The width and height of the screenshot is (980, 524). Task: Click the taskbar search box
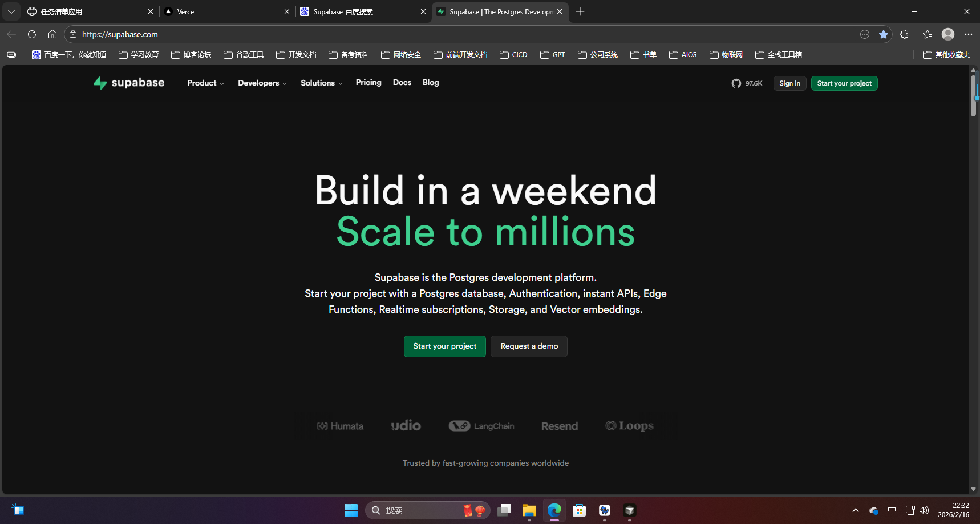point(428,510)
